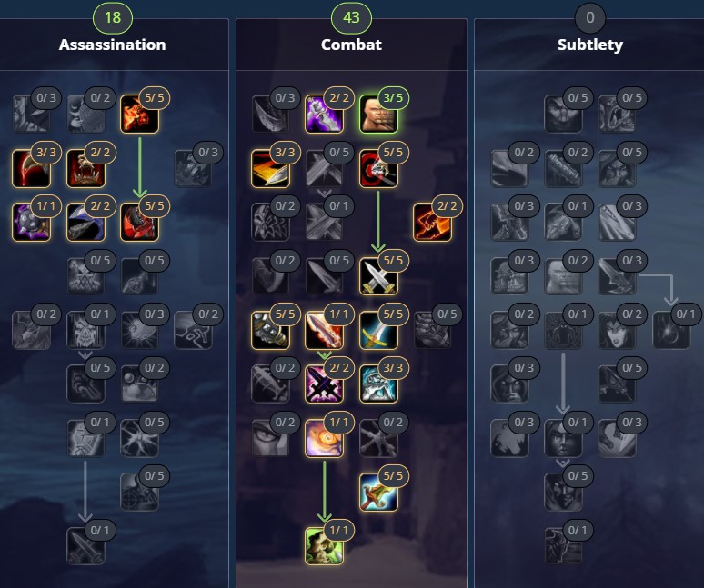
Task: Click the 43 points counter above Combat
Action: pyautogui.click(x=351, y=17)
